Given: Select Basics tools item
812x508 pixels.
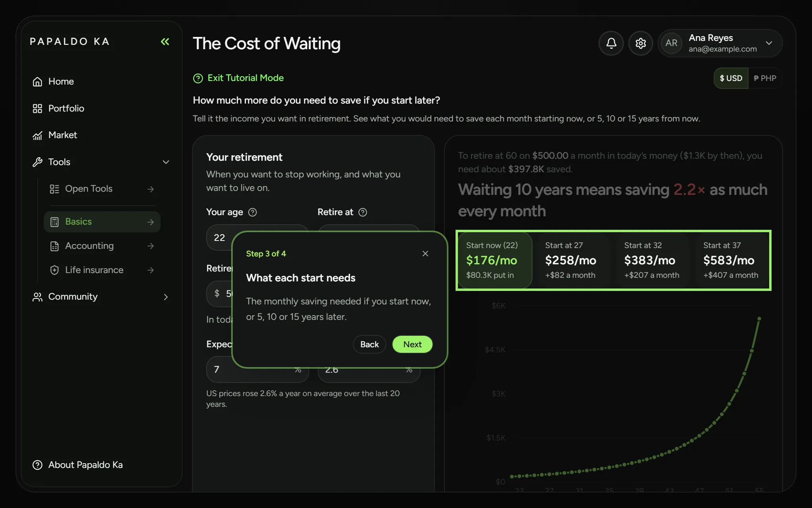Looking at the screenshot, I should tap(102, 222).
